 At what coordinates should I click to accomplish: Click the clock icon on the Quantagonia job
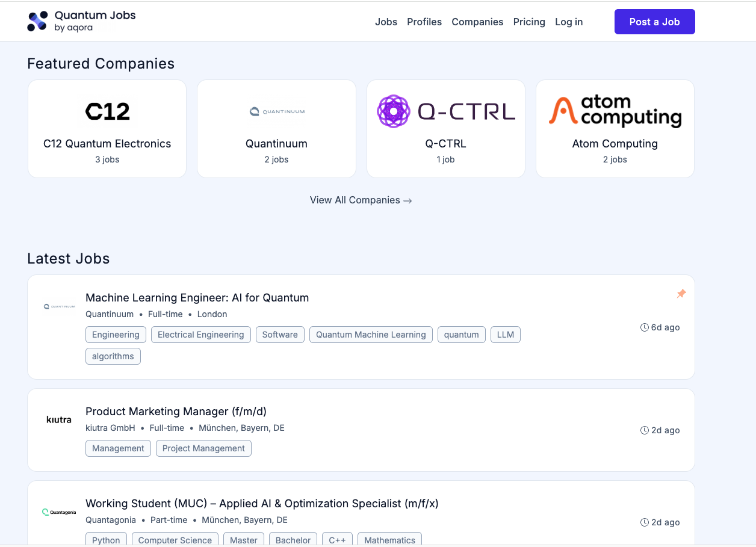point(645,522)
